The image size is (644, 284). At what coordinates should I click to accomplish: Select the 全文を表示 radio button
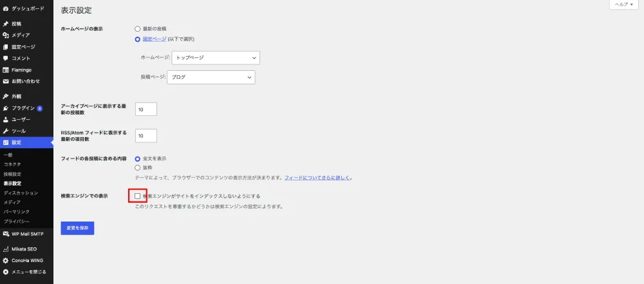pyautogui.click(x=138, y=158)
